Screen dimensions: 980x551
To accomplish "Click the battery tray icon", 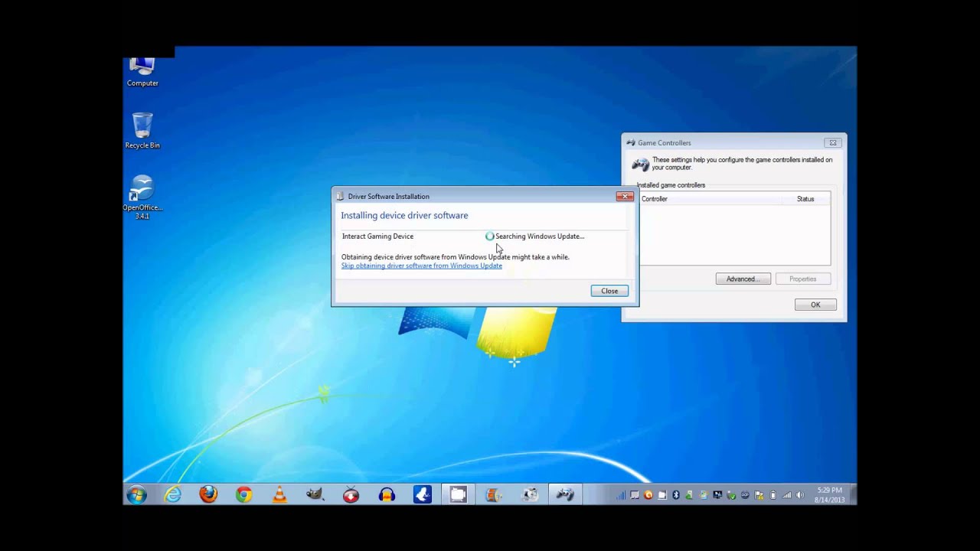I will tap(773, 495).
